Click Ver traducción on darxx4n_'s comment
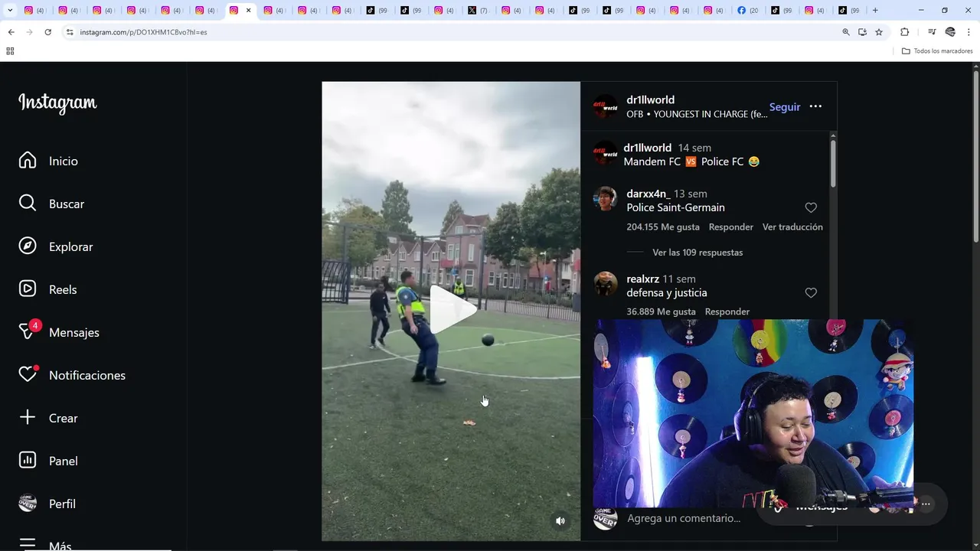This screenshot has height=551, width=980. (x=792, y=227)
